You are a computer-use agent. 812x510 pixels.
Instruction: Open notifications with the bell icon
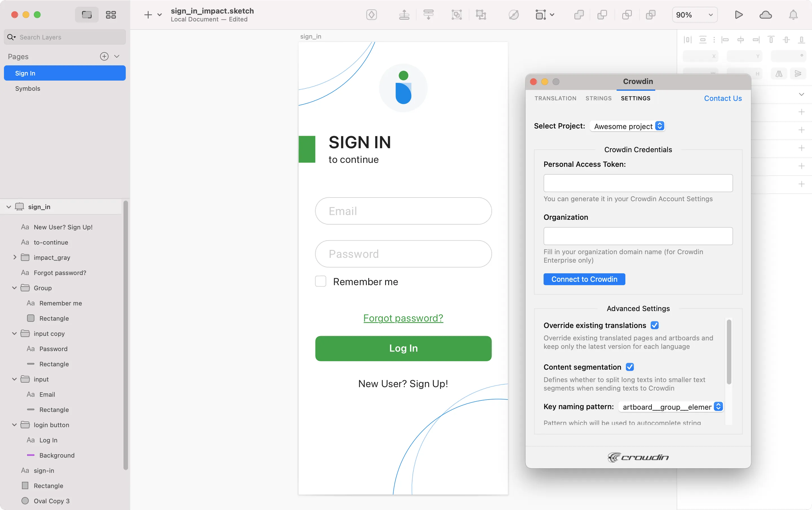pos(793,15)
